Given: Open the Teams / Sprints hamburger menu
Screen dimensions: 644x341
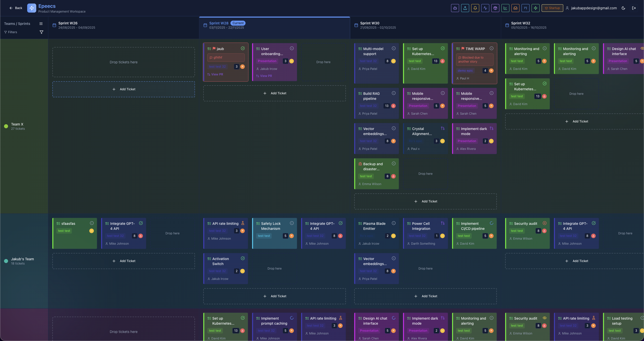Looking at the screenshot, I should 41,24.
